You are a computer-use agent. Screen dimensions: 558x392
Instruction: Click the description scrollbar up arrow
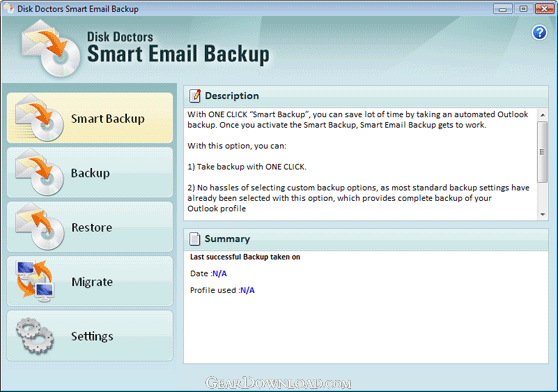[543, 115]
